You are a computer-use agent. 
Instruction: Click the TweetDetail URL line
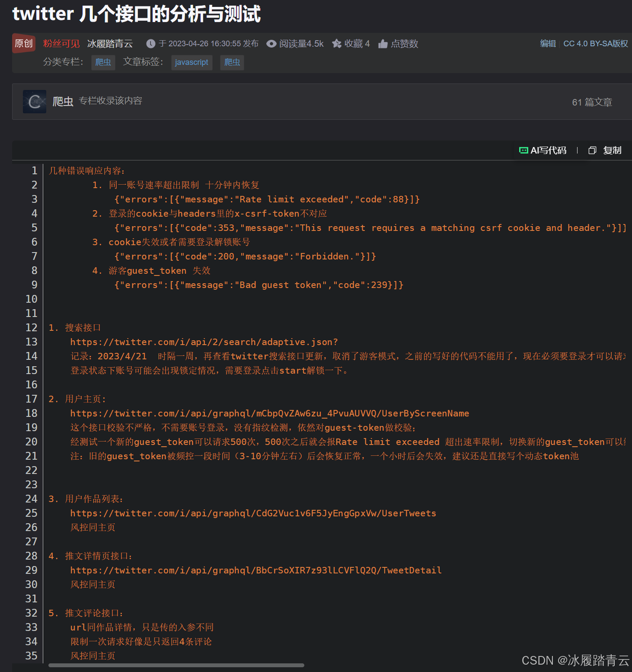point(256,570)
